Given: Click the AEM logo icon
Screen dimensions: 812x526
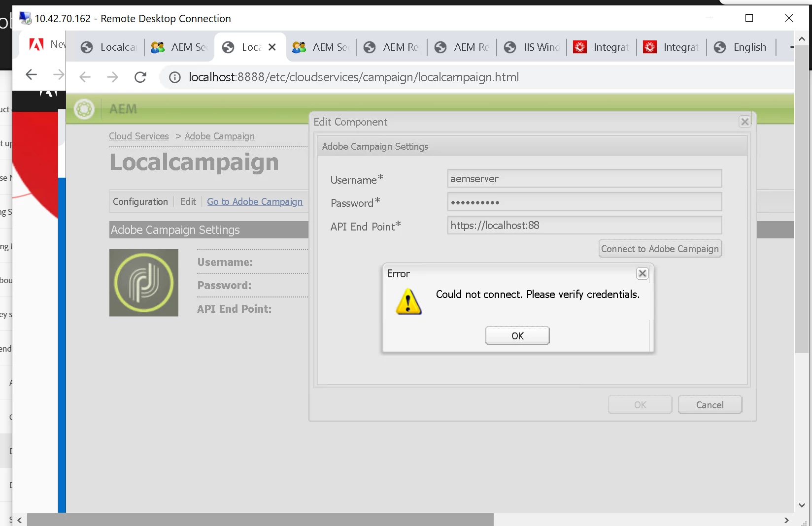Looking at the screenshot, I should (x=84, y=109).
